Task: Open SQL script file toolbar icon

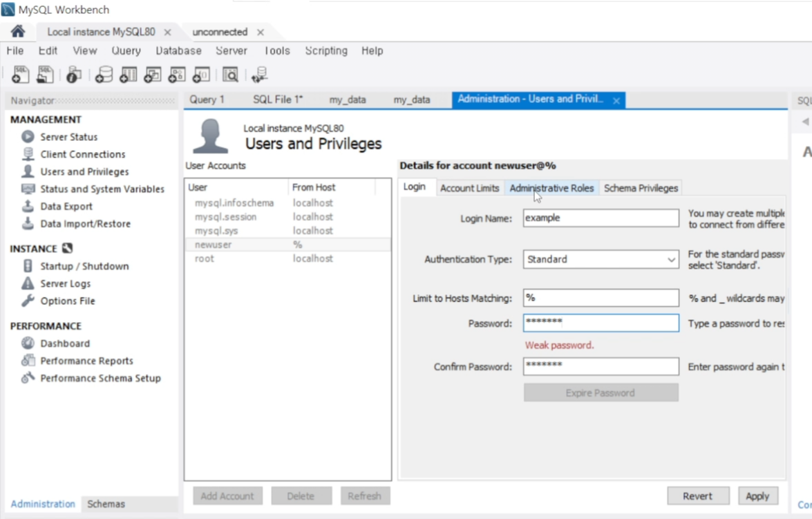Action: pyautogui.click(x=45, y=75)
